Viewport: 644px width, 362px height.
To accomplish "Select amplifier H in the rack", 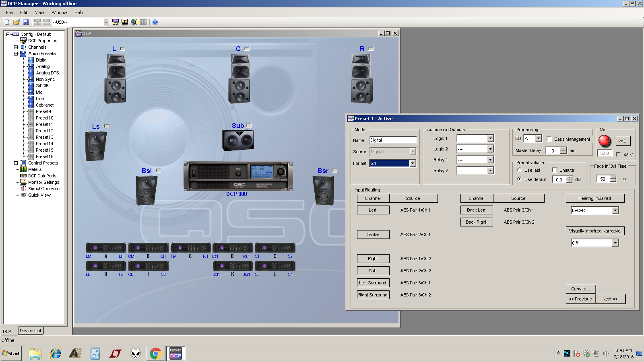I will [106, 266].
